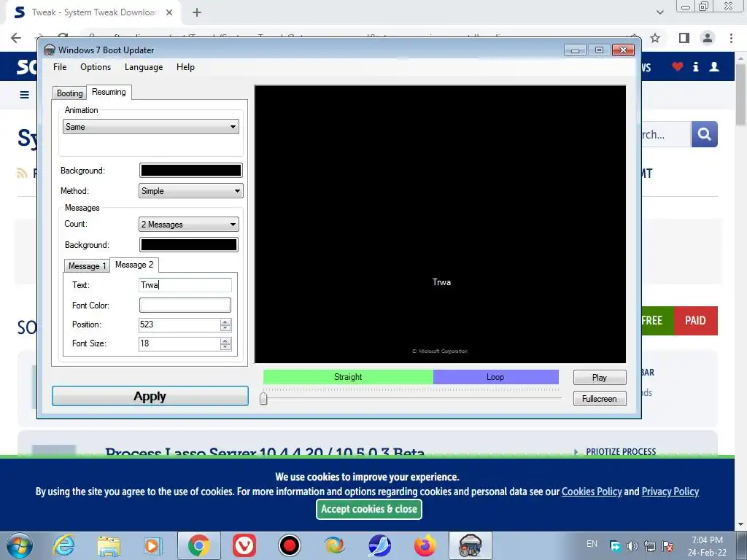Open the Font Color swatch
747x560 pixels.
pyautogui.click(x=185, y=306)
